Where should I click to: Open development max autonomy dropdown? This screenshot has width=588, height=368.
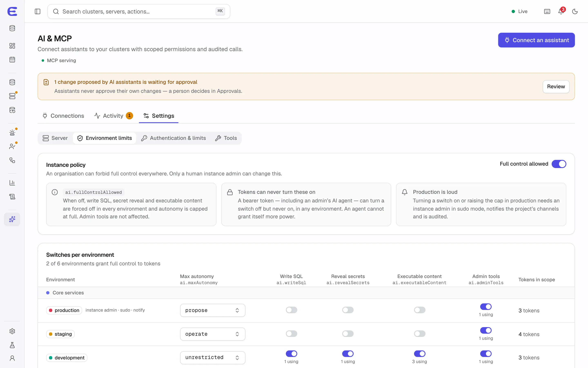(212, 358)
